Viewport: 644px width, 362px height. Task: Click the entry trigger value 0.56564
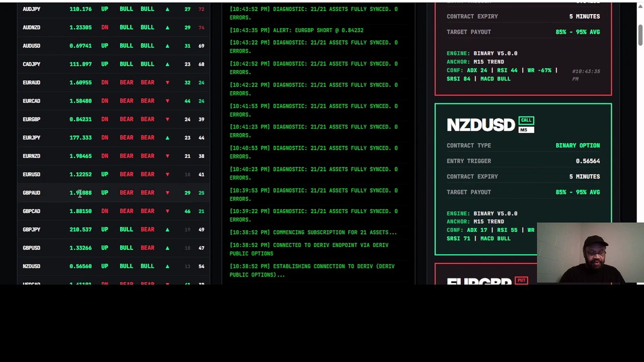[x=588, y=161]
